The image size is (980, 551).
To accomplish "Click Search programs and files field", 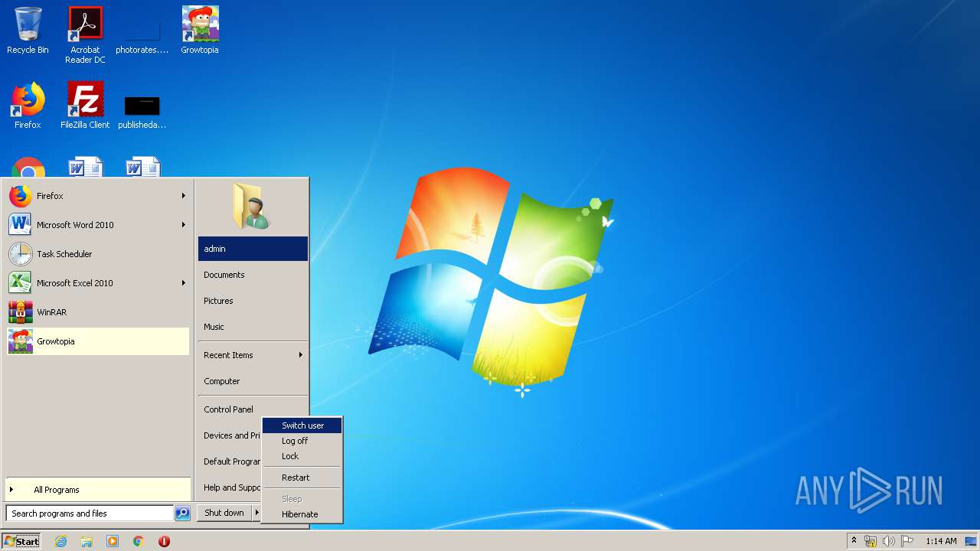I will click(90, 514).
